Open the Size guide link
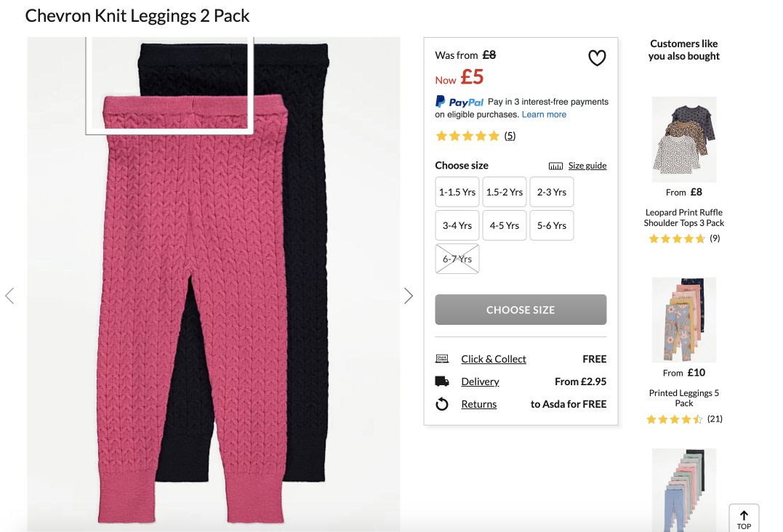Image resolution: width=783 pixels, height=532 pixels. coord(587,166)
